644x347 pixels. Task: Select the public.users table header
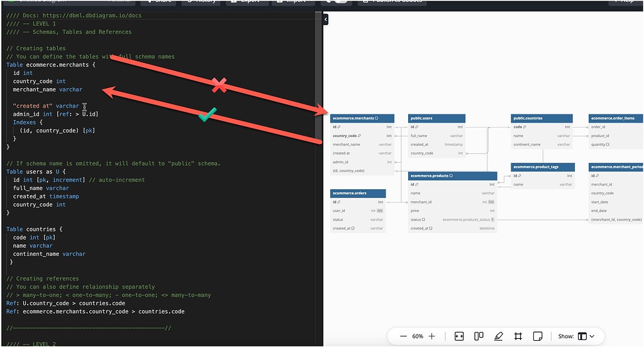pos(436,118)
